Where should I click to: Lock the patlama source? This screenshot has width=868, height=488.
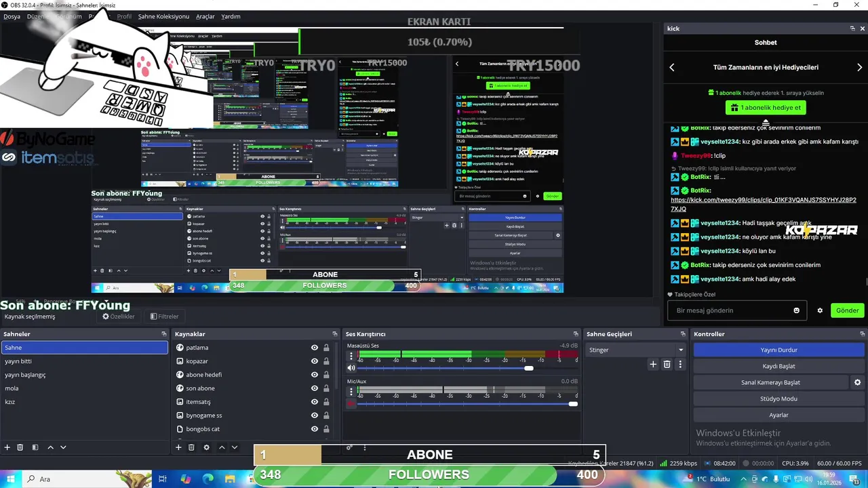coord(326,348)
